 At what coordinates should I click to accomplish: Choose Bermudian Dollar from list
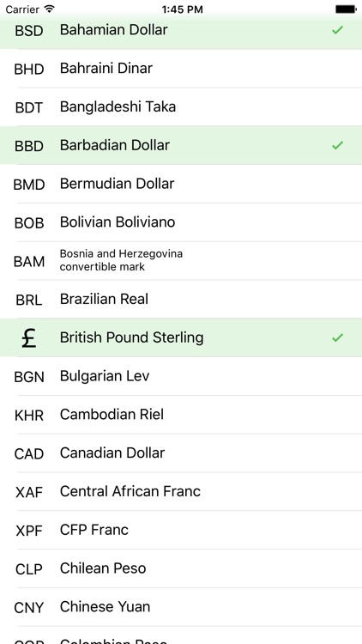[x=181, y=184]
